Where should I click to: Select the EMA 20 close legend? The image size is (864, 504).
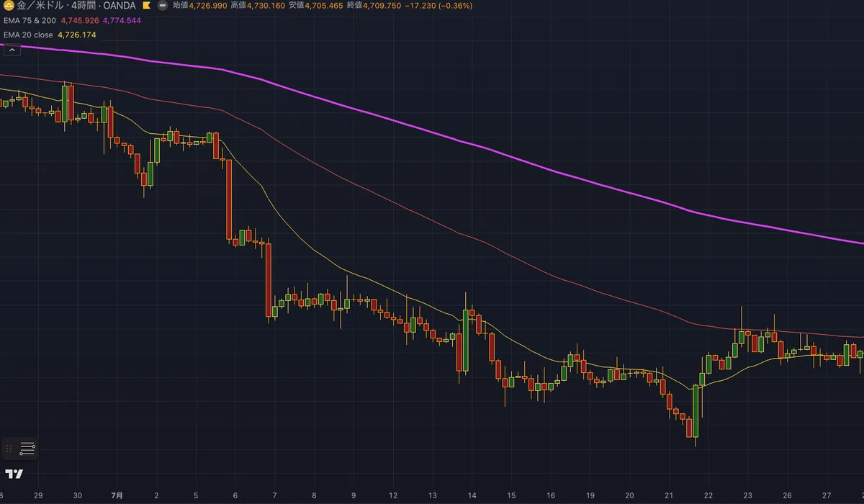(x=28, y=35)
